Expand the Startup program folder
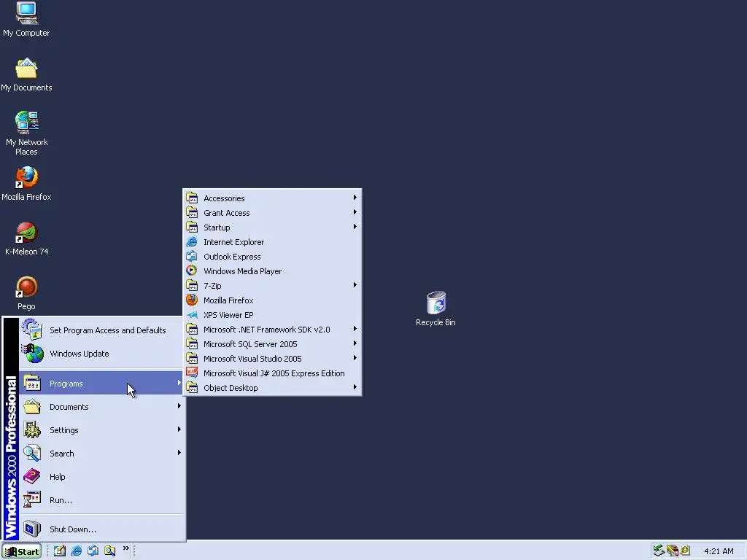Image resolution: width=747 pixels, height=560 pixels. pos(272,227)
